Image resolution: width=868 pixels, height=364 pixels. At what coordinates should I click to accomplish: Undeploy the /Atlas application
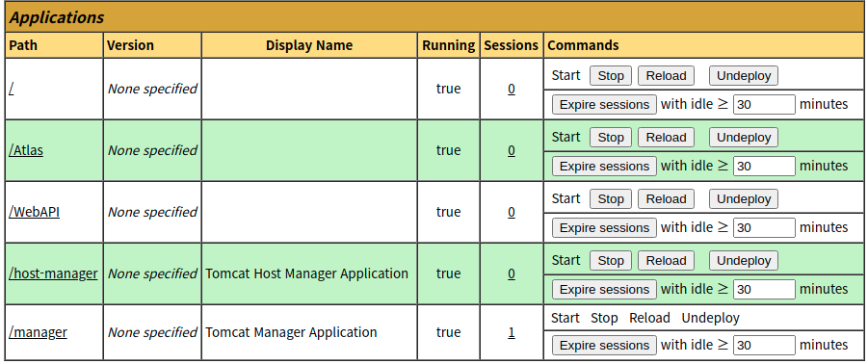coord(744,137)
